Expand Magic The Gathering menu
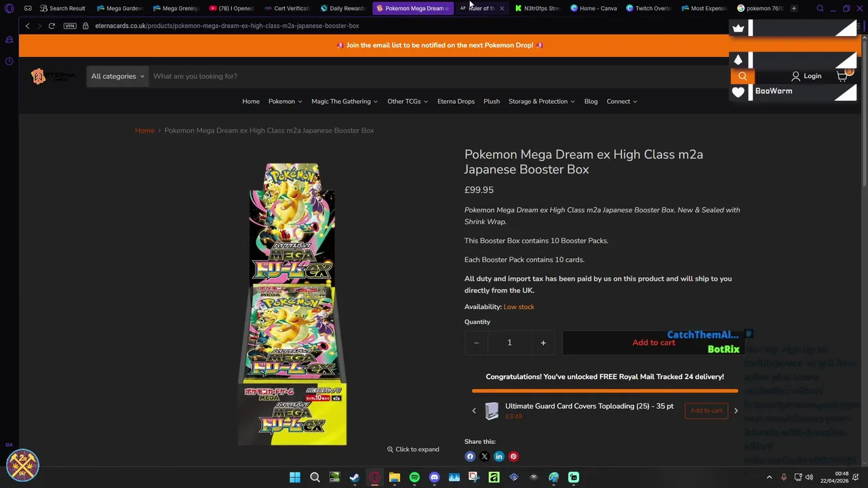 point(344,102)
